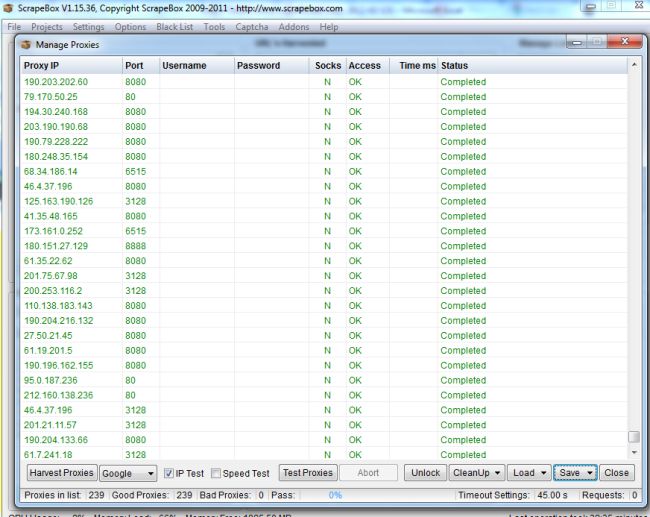The width and height of the screenshot is (650, 517).
Task: Click the Time ms column header
Action: tap(415, 65)
